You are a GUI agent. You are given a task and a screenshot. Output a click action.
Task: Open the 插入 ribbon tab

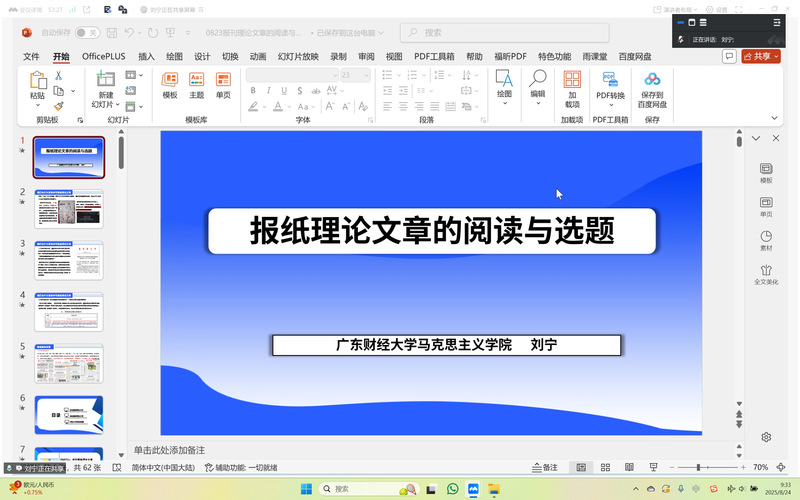pos(146,57)
